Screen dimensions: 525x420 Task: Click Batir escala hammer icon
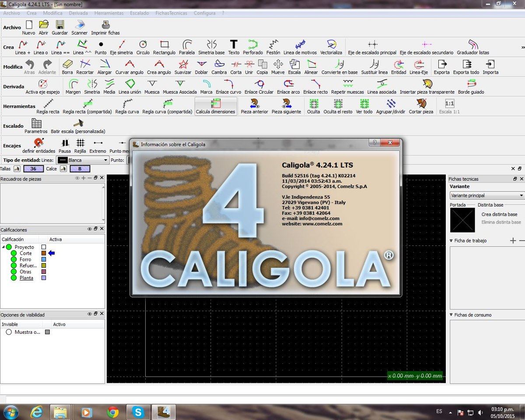(x=78, y=123)
